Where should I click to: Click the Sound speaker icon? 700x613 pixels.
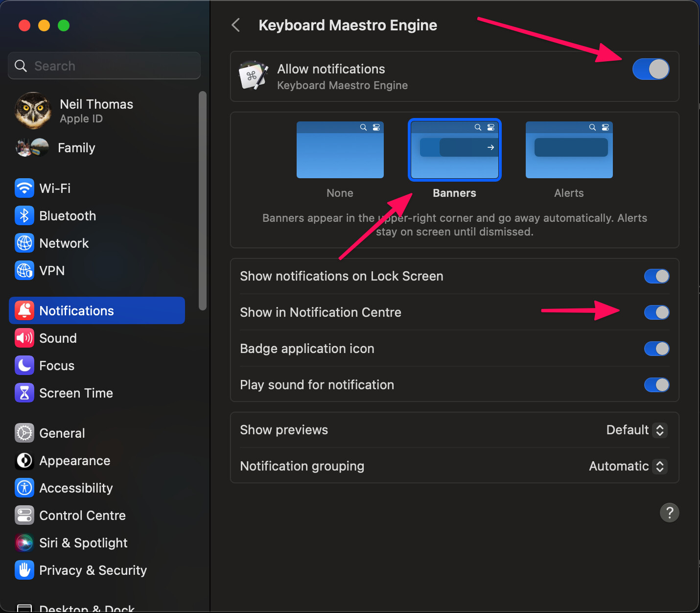click(x=24, y=338)
